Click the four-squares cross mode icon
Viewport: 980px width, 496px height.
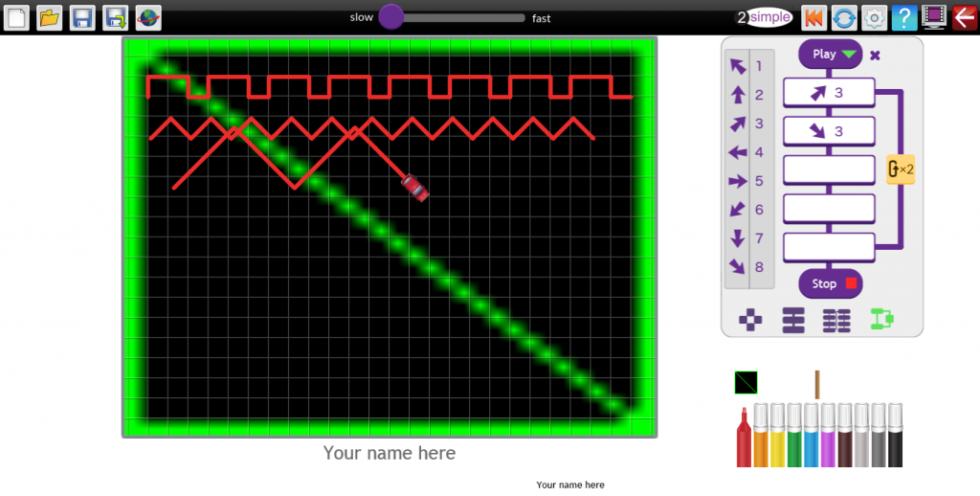(x=750, y=320)
